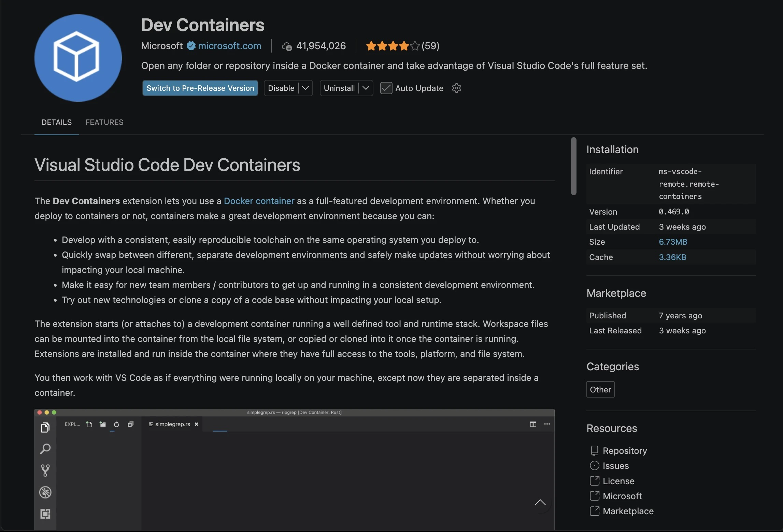Expand the Disable dropdown arrow
Viewport: 783px width, 532px height.
305,88
